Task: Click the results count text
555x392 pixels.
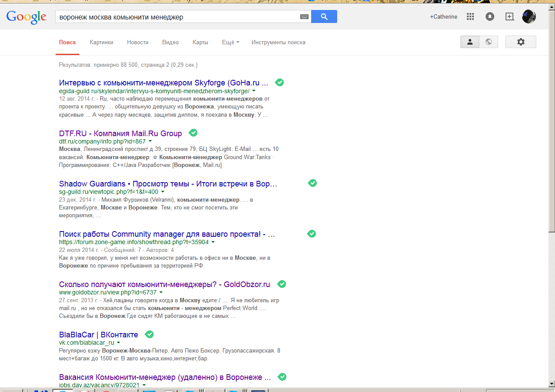Action: (128, 65)
